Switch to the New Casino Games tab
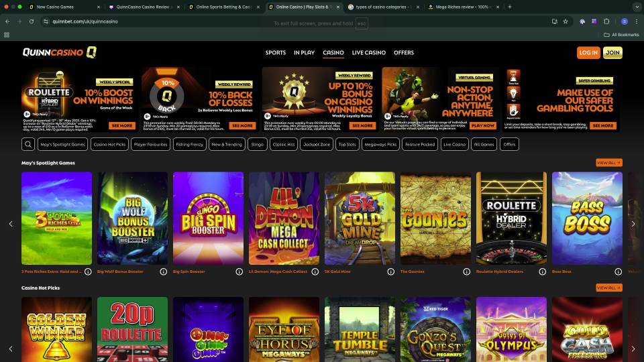This screenshot has height=362, width=644. 64,7
